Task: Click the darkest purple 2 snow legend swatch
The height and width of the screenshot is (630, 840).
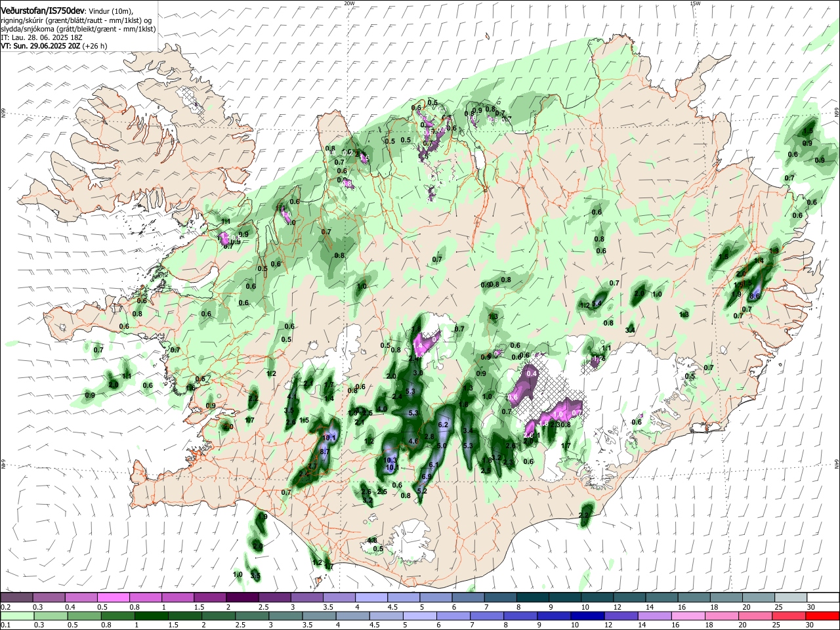Action: 242,597
